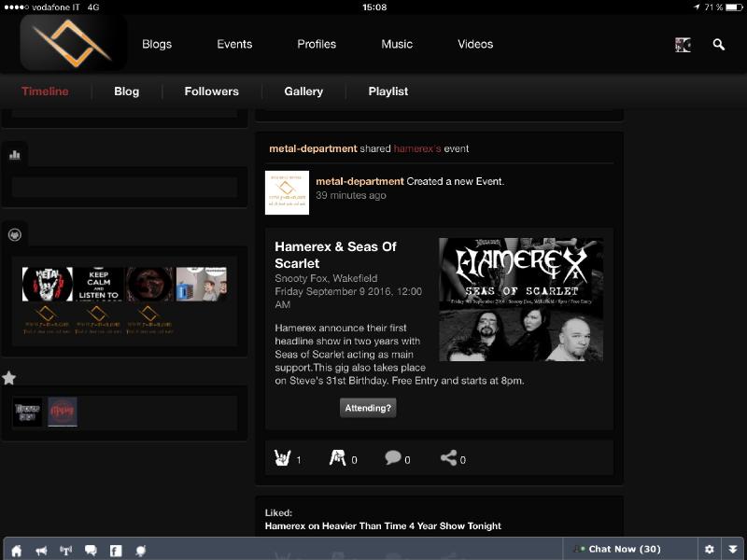Click the Keep Calm and Listen To thumbnail

(99, 285)
